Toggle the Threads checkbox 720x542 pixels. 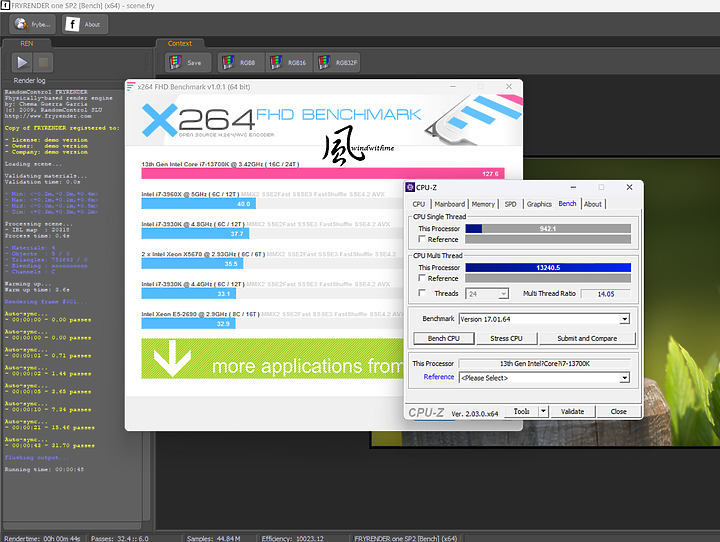click(x=422, y=294)
